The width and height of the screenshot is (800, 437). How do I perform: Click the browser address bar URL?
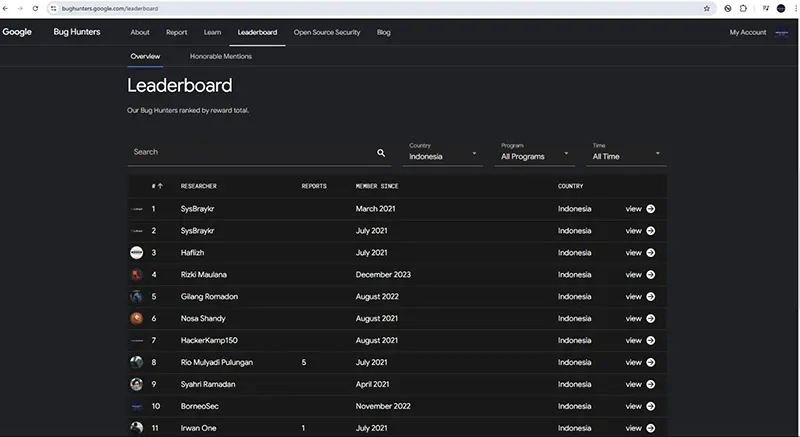click(110, 9)
